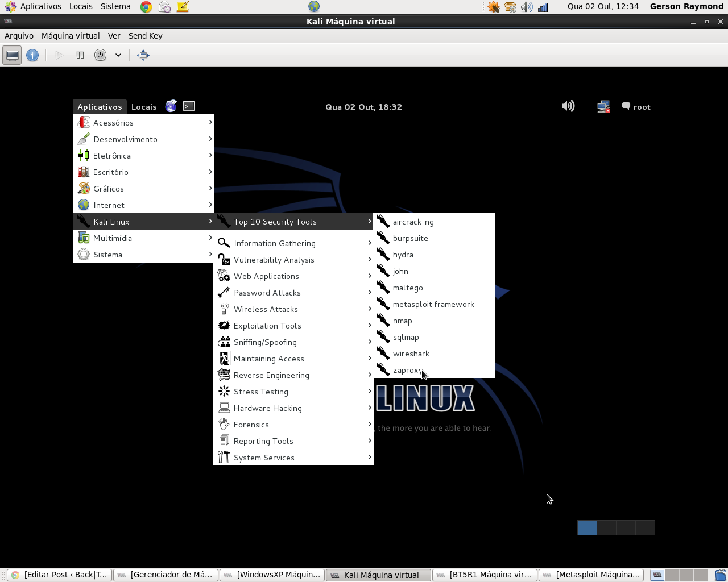728x582 pixels.
Task: Launch metasploit framework entry
Action: [434, 304]
